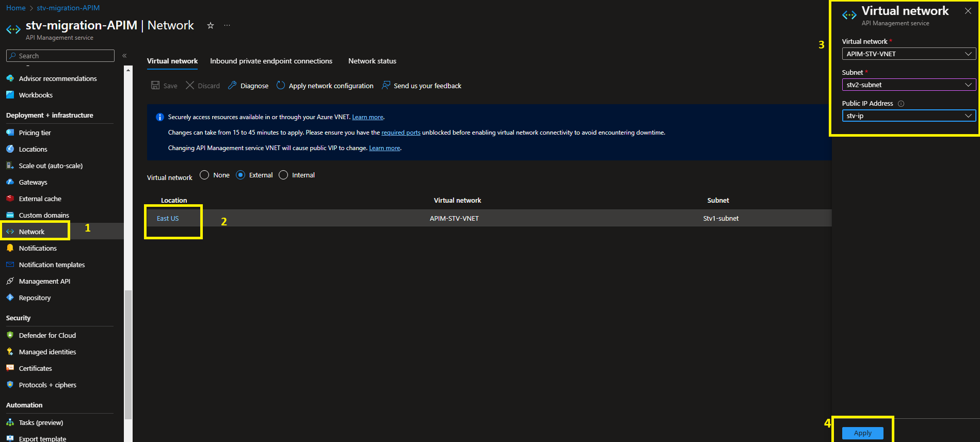980x442 pixels.
Task: Switch to the Virtual network tab
Action: [x=172, y=61]
